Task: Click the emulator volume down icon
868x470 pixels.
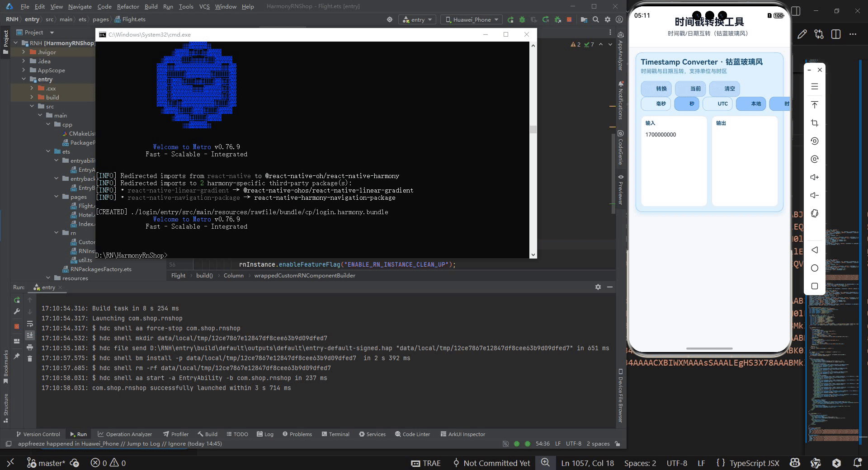Action: pos(815,195)
